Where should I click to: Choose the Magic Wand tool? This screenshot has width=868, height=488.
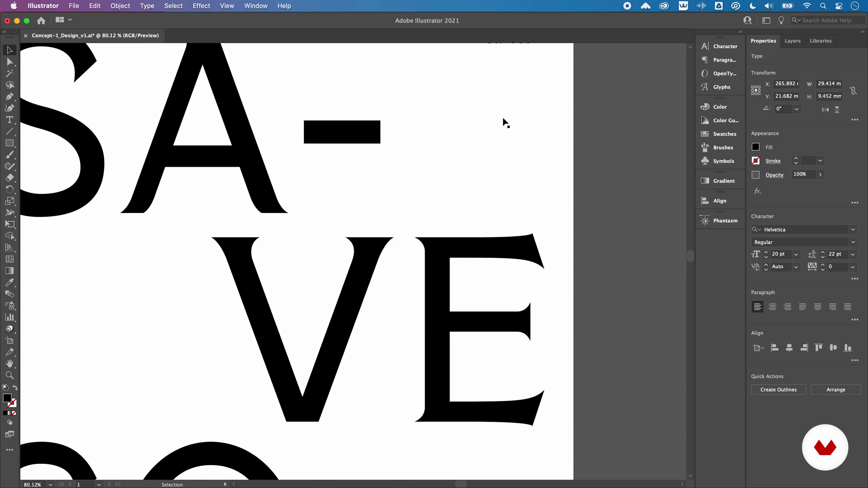coord(9,73)
